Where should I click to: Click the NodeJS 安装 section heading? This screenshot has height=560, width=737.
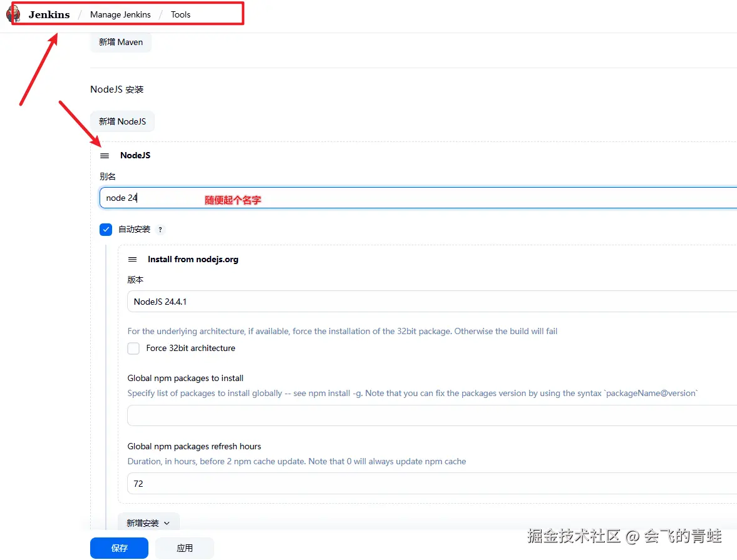click(x=117, y=89)
